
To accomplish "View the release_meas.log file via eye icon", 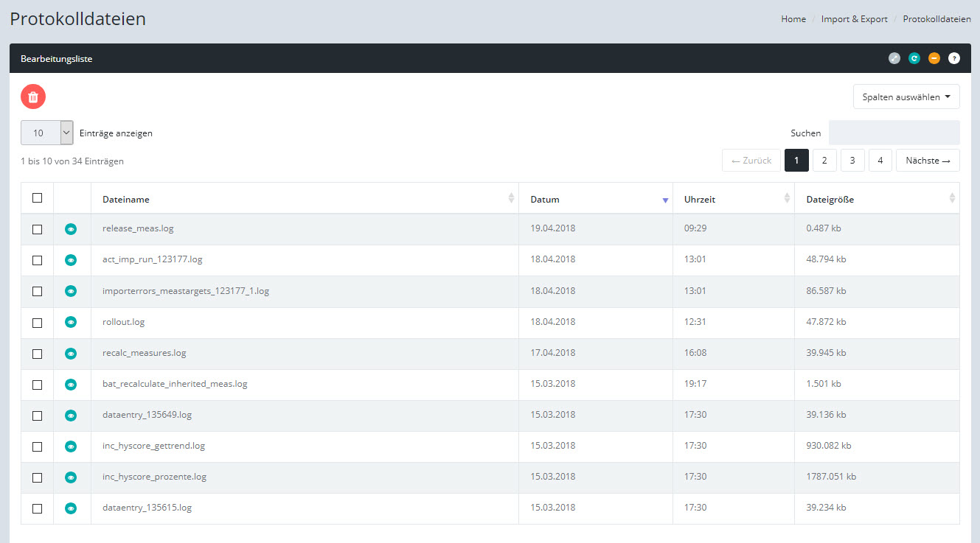I will point(71,229).
